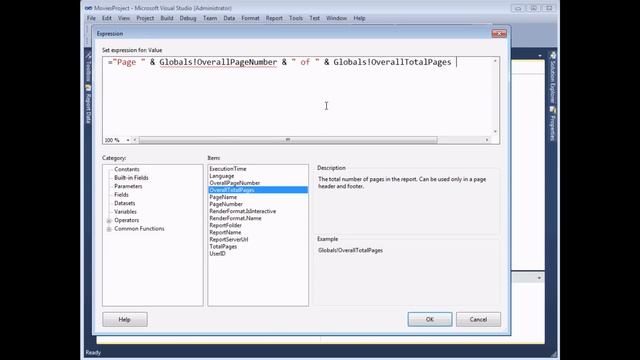This screenshot has width=640, height=360.
Task: Select TotalPages in Item list
Action: pyautogui.click(x=258, y=247)
